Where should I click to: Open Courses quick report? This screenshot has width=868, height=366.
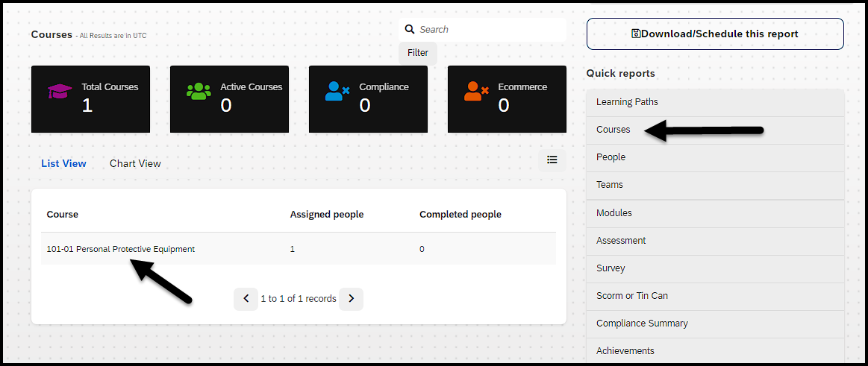coord(715,130)
